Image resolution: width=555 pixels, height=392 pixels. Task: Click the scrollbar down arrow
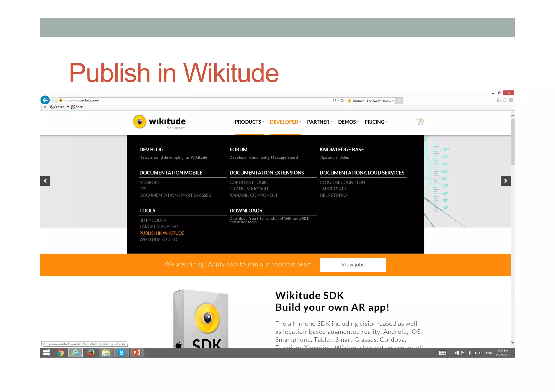512,342
